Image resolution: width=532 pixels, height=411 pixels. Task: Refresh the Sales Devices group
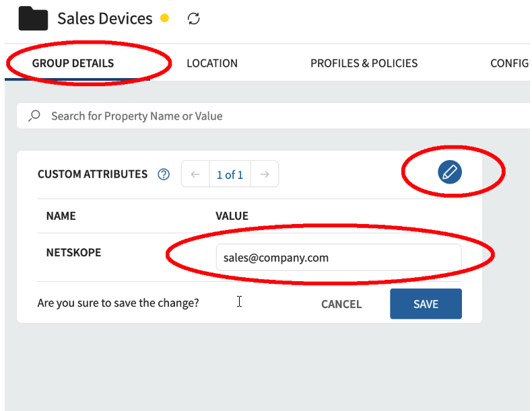point(193,19)
